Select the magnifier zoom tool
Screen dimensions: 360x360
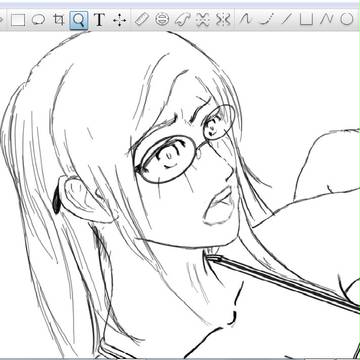79,20
